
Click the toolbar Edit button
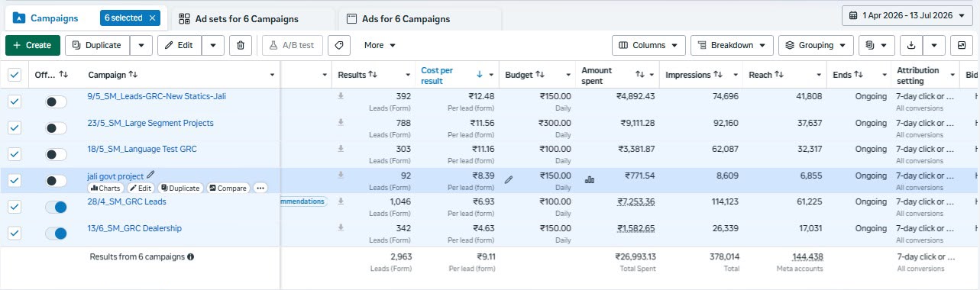pos(180,45)
